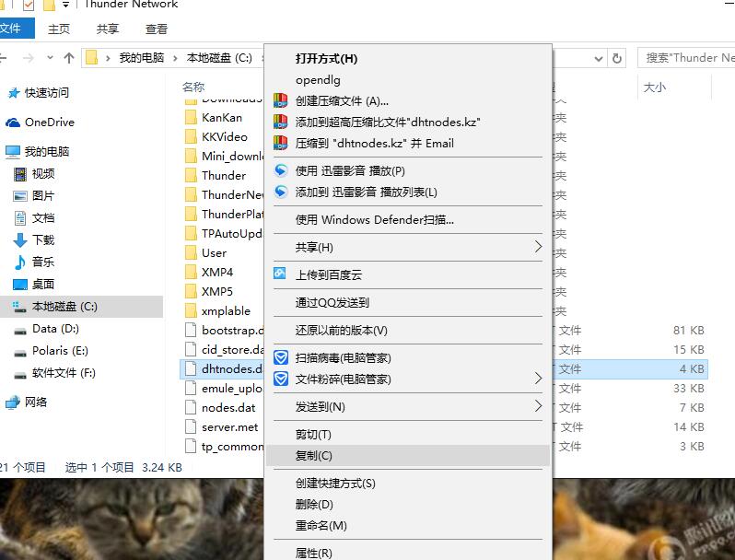
Task: Click the chevron after 我的电脑 in breadcrumb
Action: tap(175, 58)
